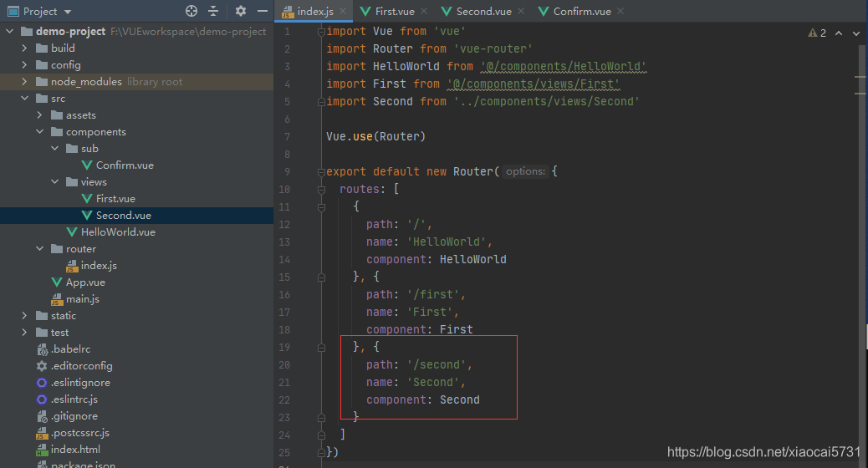Click the '/second' path string
The height and width of the screenshot is (468, 868).
click(x=437, y=365)
